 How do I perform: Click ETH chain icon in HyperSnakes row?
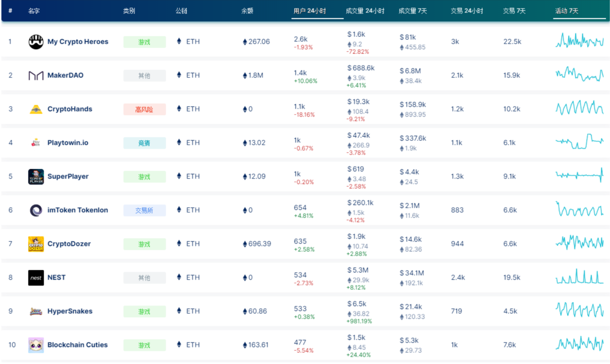pyautogui.click(x=179, y=311)
